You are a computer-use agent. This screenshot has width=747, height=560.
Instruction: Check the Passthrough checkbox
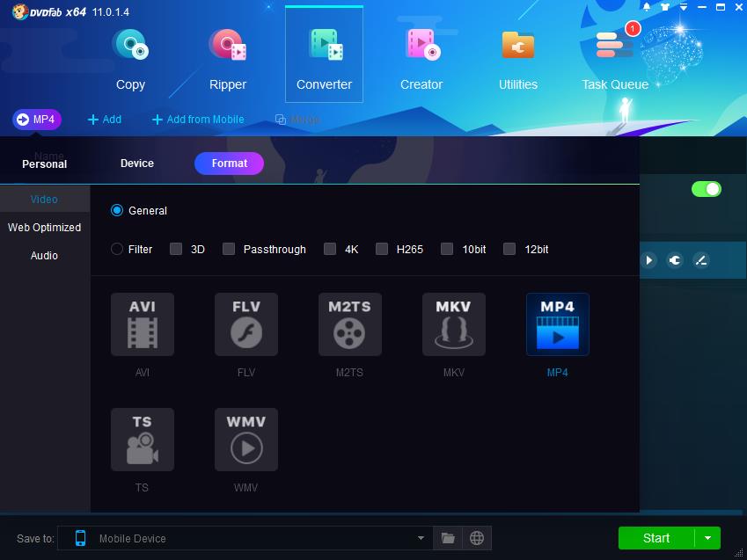pos(229,249)
